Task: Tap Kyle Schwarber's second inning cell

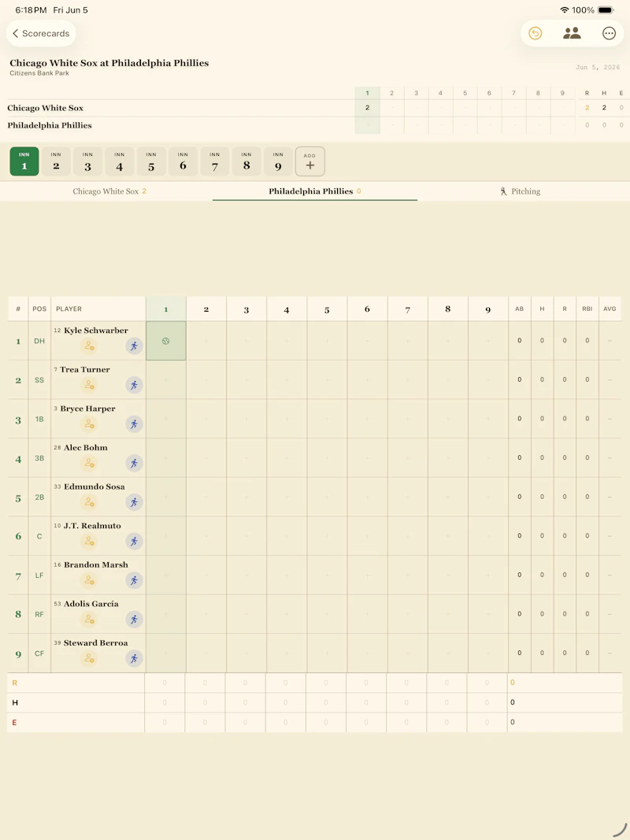Action: coord(206,341)
